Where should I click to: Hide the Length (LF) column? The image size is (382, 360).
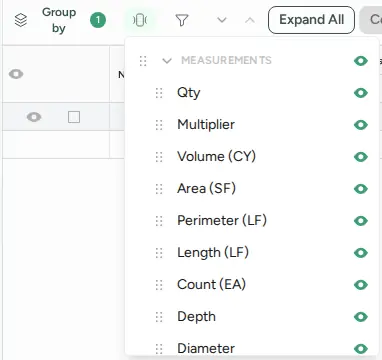[x=361, y=253]
